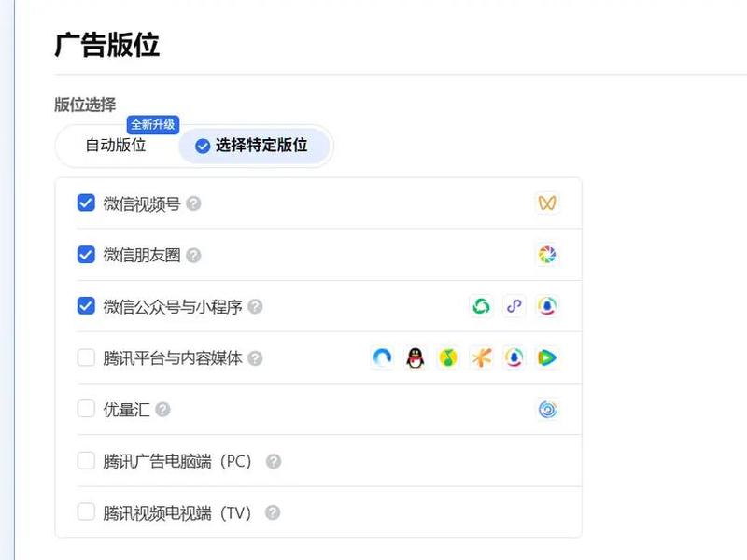The image size is (747, 560).
Task: Click the Tencent News icon in 腾讯平台与内容媒体 row
Action: pyautogui.click(x=514, y=357)
